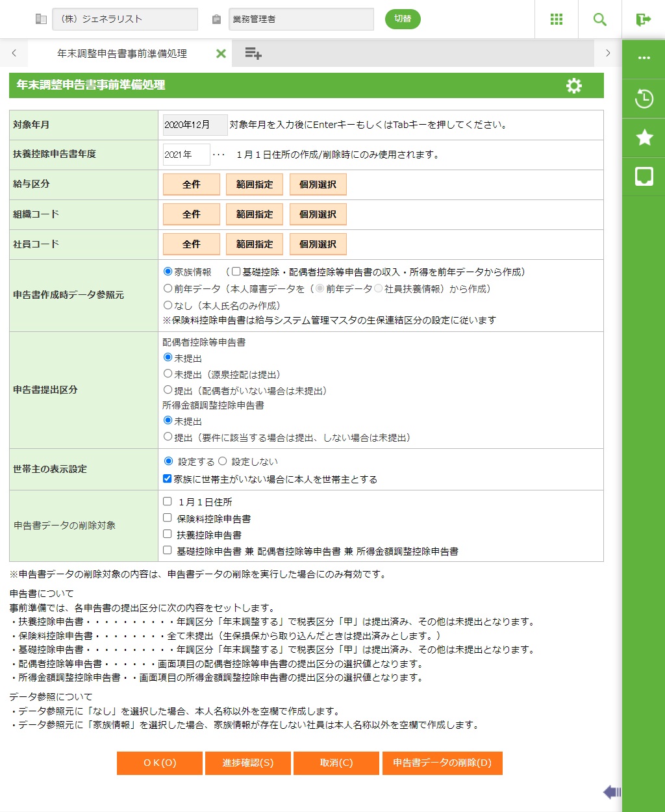Select 設定しない for 世帯主の表示設定

222,461
